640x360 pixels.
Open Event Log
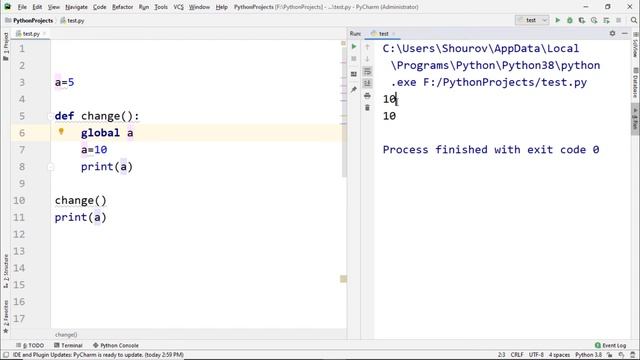point(610,345)
